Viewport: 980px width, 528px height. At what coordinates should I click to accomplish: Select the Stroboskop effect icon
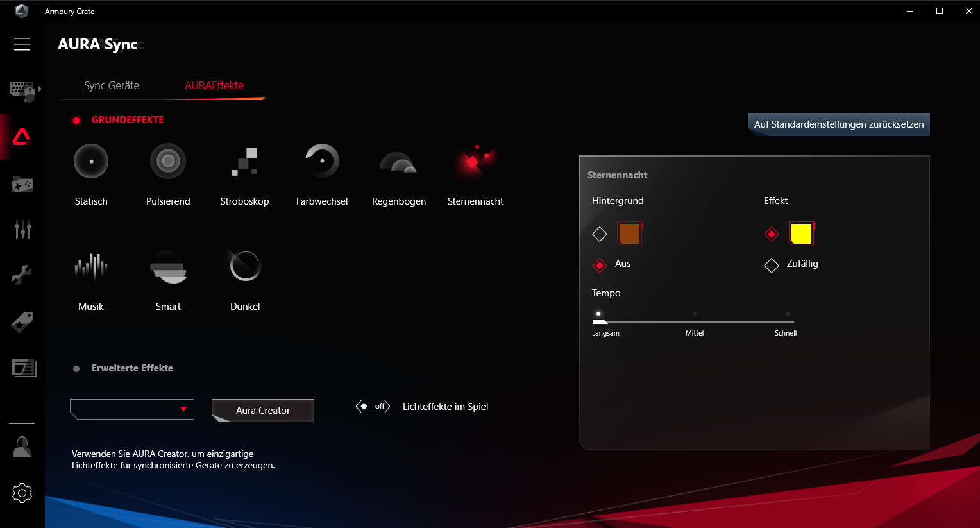pos(245,161)
